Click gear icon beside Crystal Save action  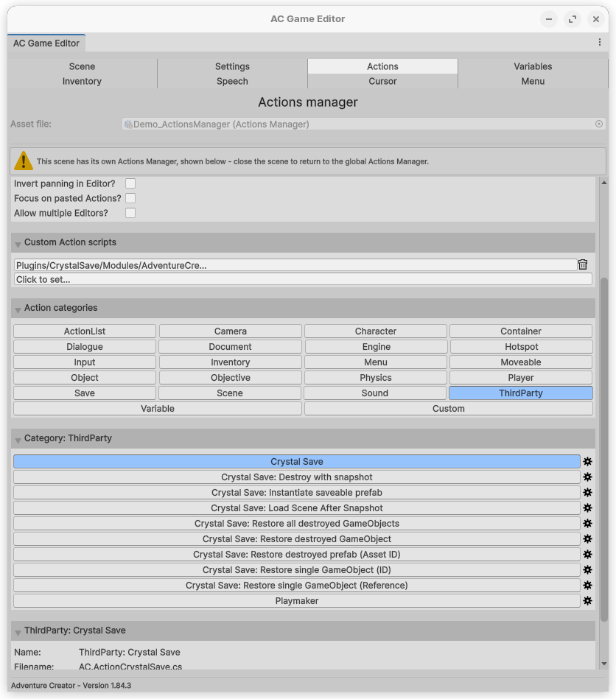click(x=587, y=462)
